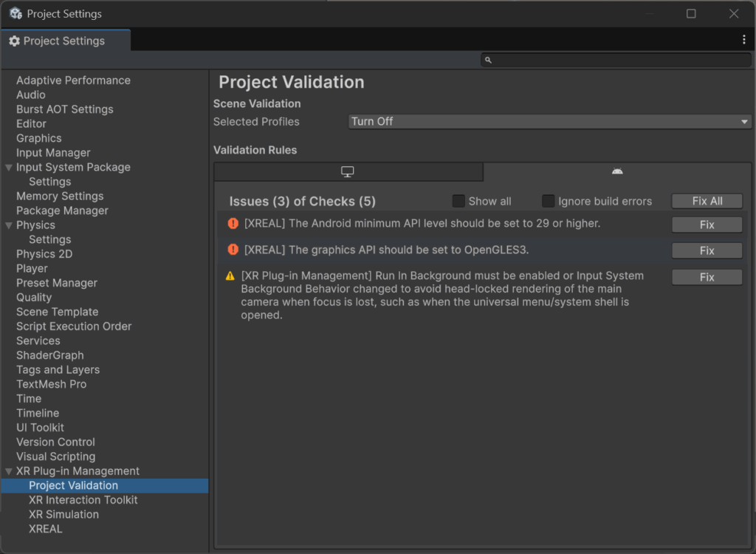Open the Time settings
This screenshot has height=554, width=756.
point(29,399)
